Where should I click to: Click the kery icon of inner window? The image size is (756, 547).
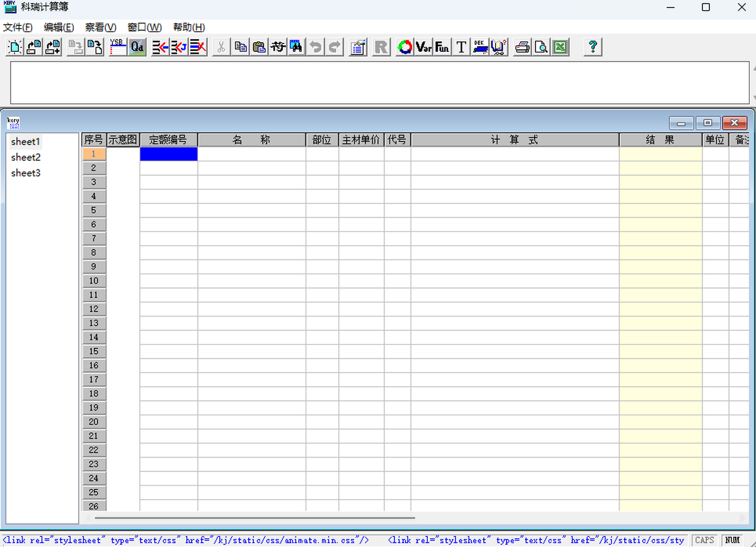click(13, 122)
